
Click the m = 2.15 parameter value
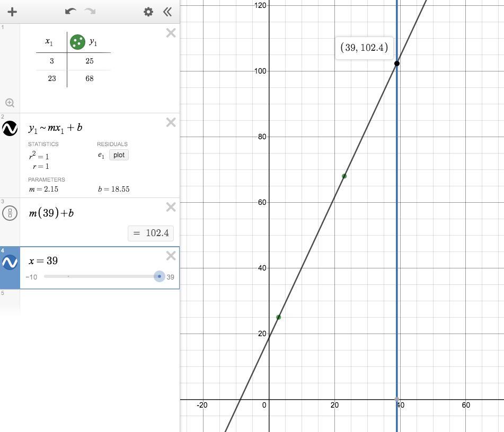(x=43, y=189)
